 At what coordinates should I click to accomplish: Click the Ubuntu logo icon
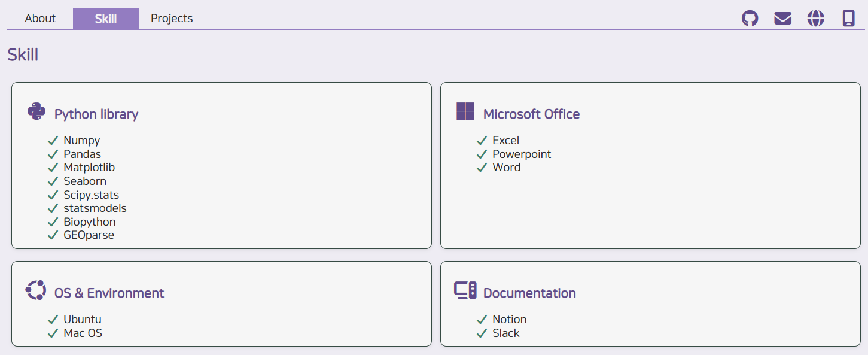(x=36, y=290)
